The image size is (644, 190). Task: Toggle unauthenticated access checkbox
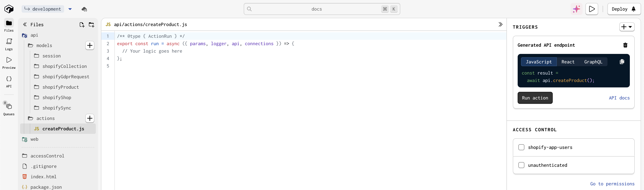click(x=521, y=165)
